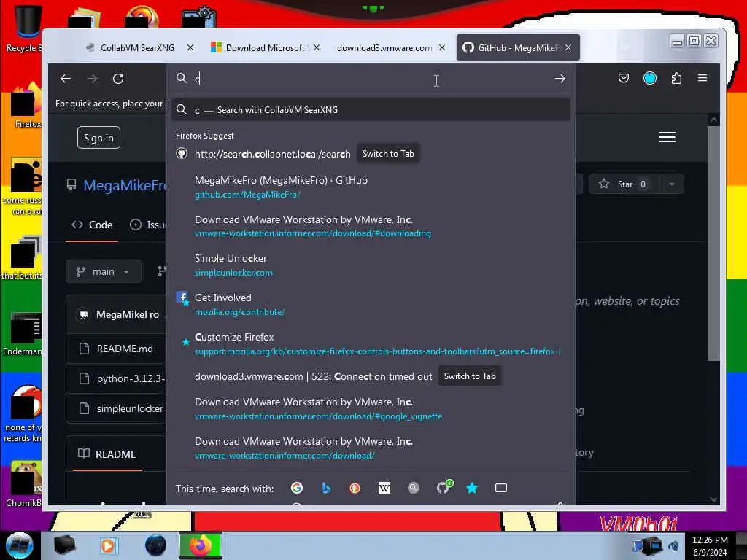Search this time with Wikipedia
This screenshot has width=747, height=560.
tap(384, 488)
